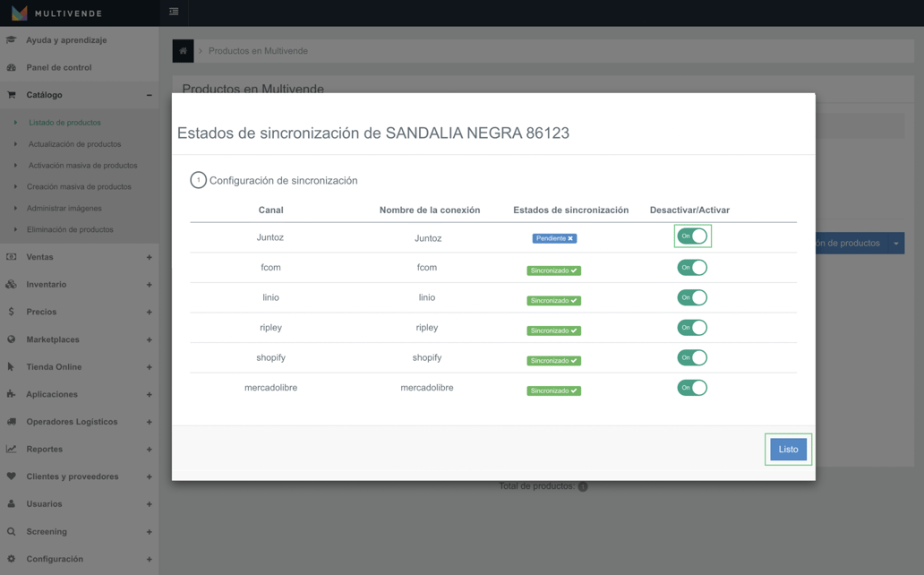The image size is (924, 575).
Task: Open the products button dropdown arrow
Action: pyautogui.click(x=896, y=243)
